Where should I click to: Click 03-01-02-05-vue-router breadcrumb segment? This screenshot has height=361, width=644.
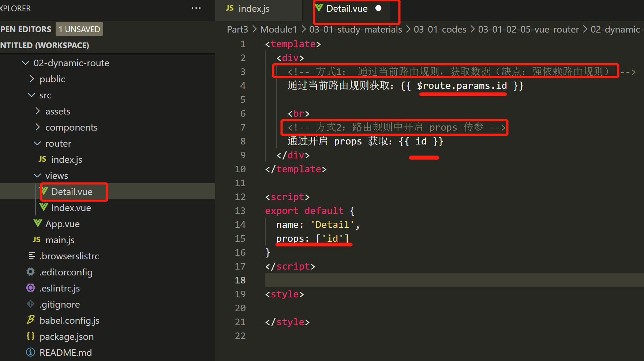(528, 29)
